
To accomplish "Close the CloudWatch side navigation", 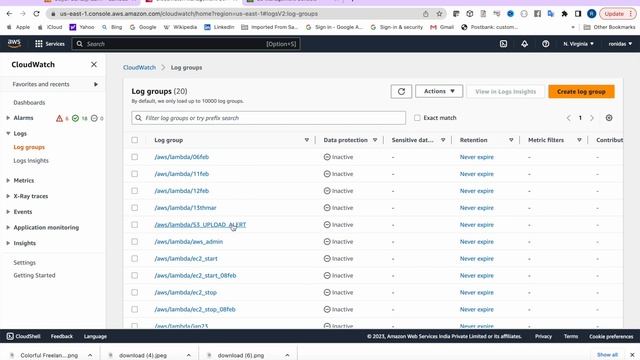I will tap(94, 64).
